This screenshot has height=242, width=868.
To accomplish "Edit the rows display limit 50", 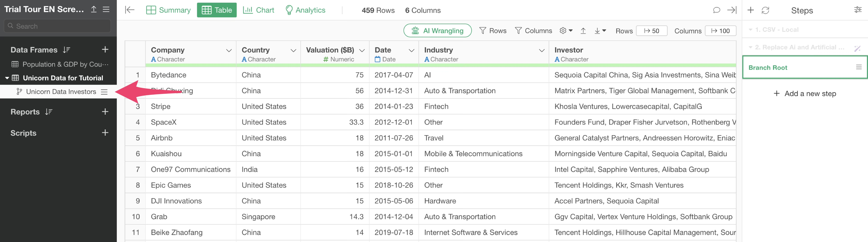I will coord(651,31).
